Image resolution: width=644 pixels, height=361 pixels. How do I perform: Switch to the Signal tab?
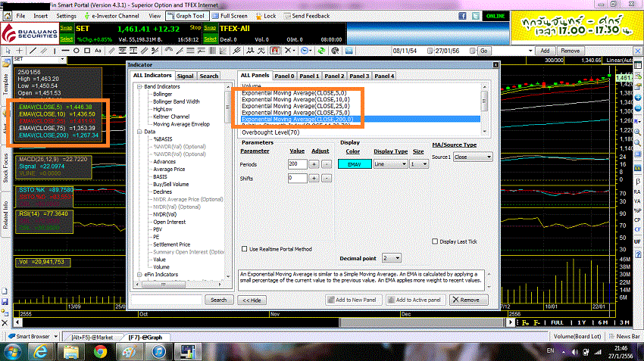pyautogui.click(x=185, y=76)
